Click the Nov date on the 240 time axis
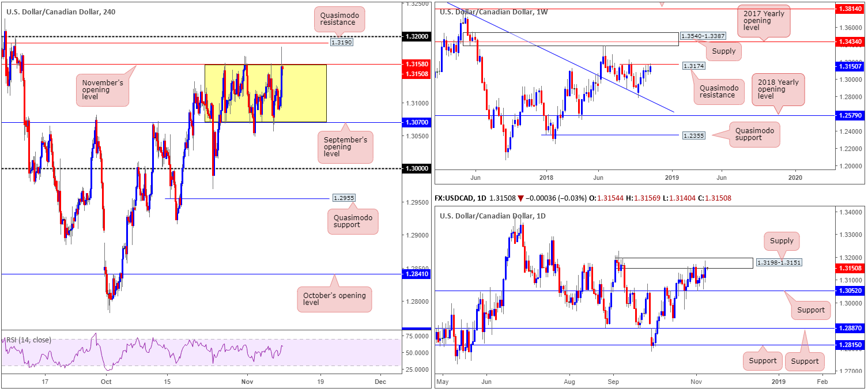Screen dimensions: 868x392 coord(247,382)
